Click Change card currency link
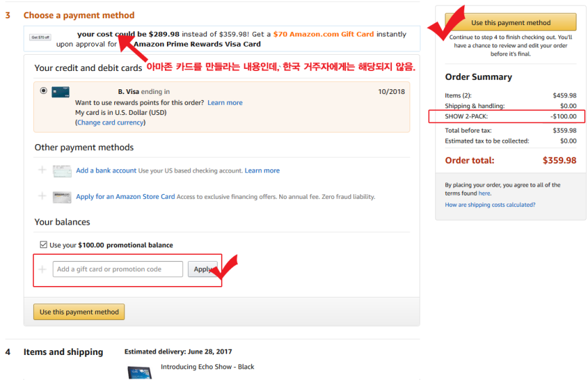 click(110, 122)
